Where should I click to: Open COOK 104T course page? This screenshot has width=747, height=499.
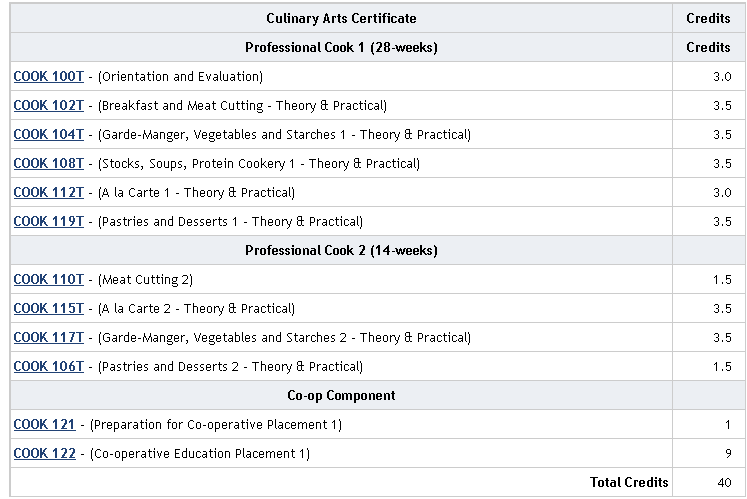coord(48,135)
